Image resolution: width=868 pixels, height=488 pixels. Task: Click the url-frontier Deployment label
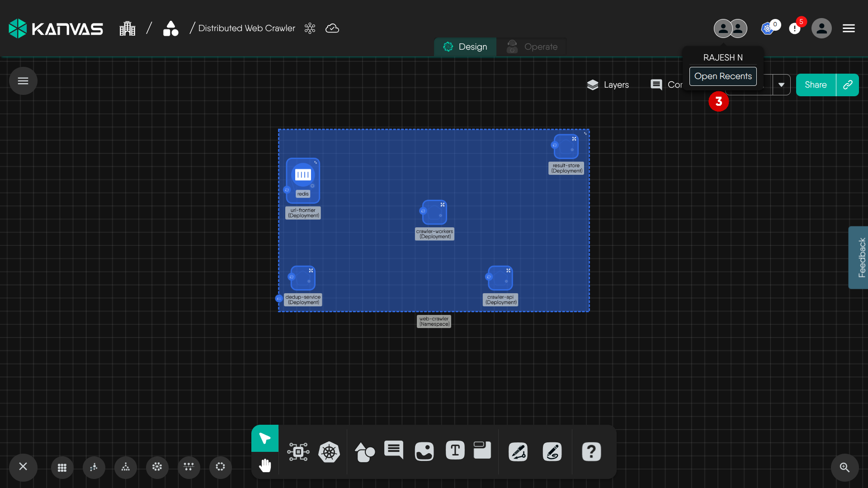[303, 213]
